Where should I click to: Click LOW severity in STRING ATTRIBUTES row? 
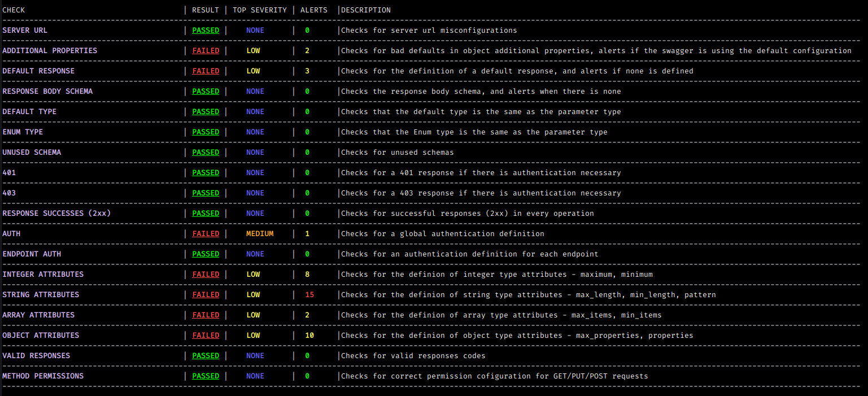tap(253, 295)
